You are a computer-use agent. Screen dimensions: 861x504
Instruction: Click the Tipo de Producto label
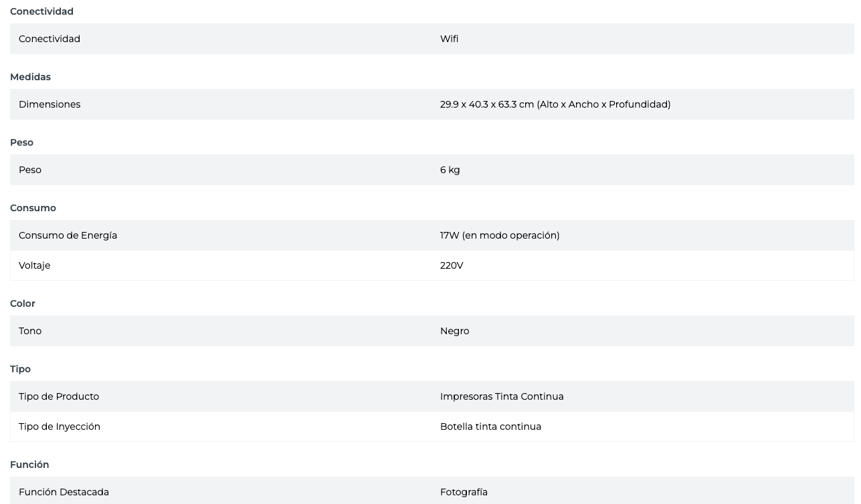coord(59,396)
